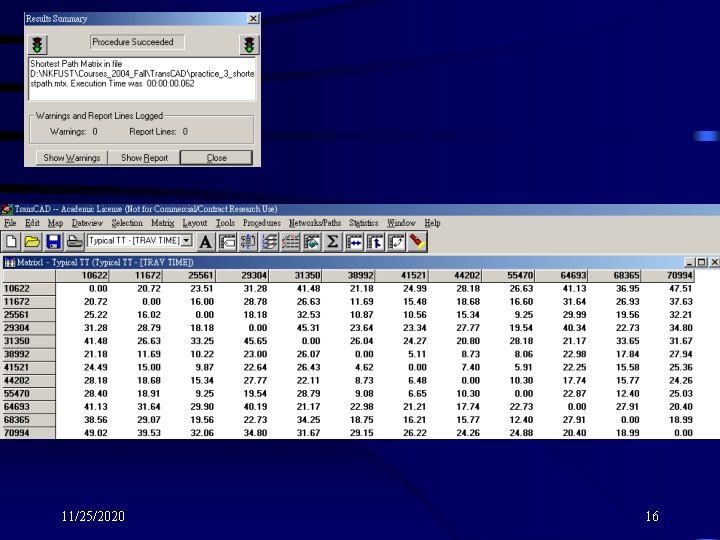The image size is (720, 540).
Task: Select column header 31350
Action: click(x=295, y=276)
